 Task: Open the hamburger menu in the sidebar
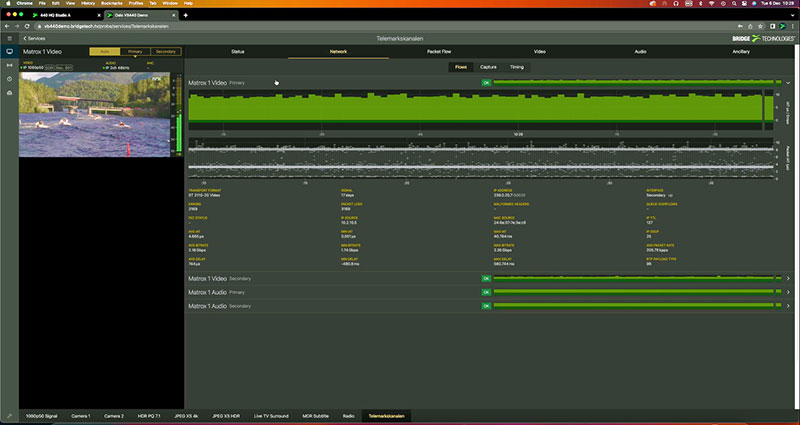click(x=9, y=38)
